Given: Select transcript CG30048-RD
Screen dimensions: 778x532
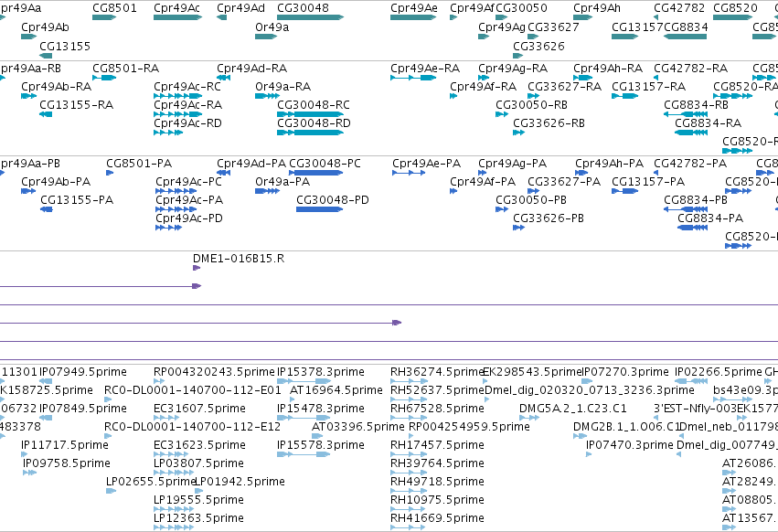Looking at the screenshot, I should coord(314,123).
